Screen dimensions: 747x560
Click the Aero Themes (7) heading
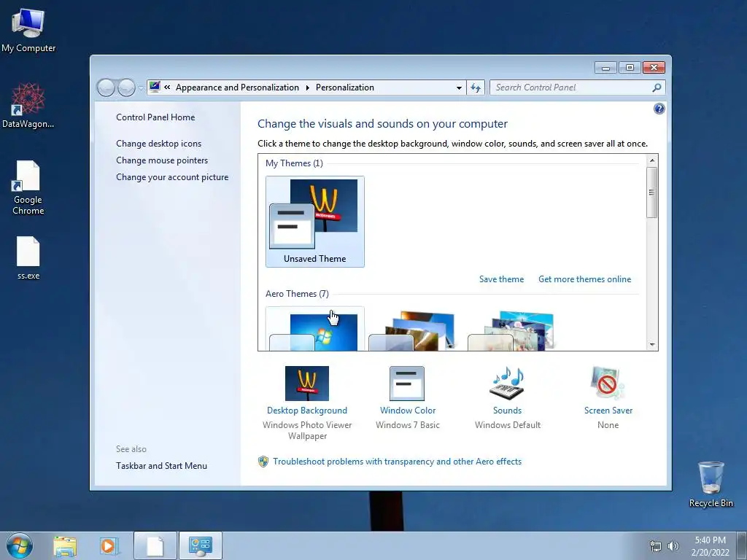(x=297, y=293)
